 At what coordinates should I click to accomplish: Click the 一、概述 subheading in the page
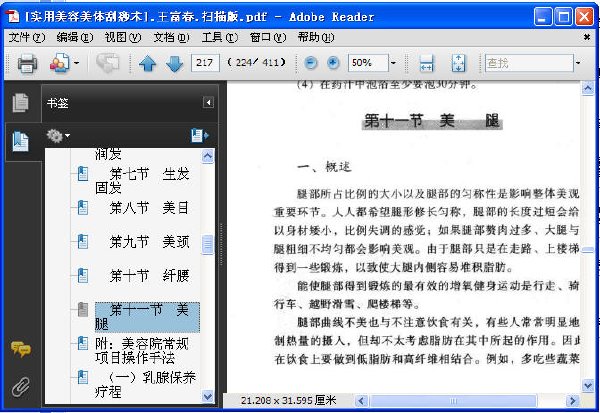click(324, 167)
